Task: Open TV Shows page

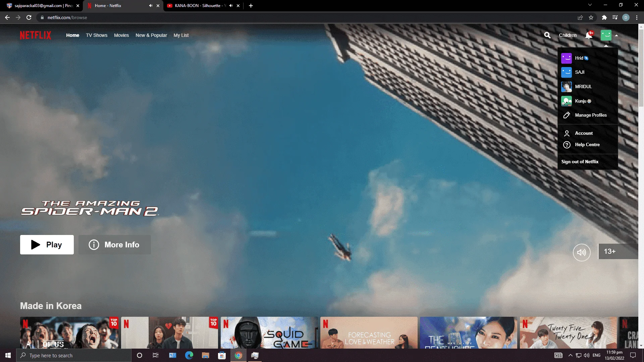Action: [x=97, y=35]
